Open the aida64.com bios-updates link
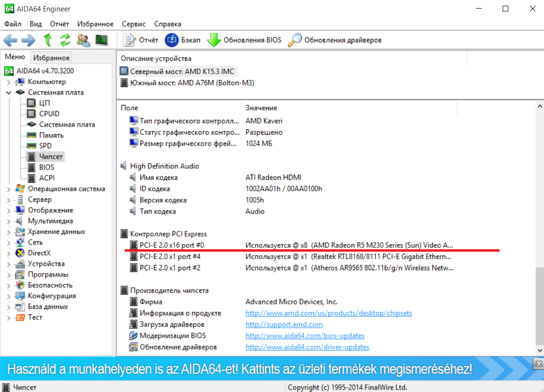The width and height of the screenshot is (544, 392). pyautogui.click(x=305, y=335)
